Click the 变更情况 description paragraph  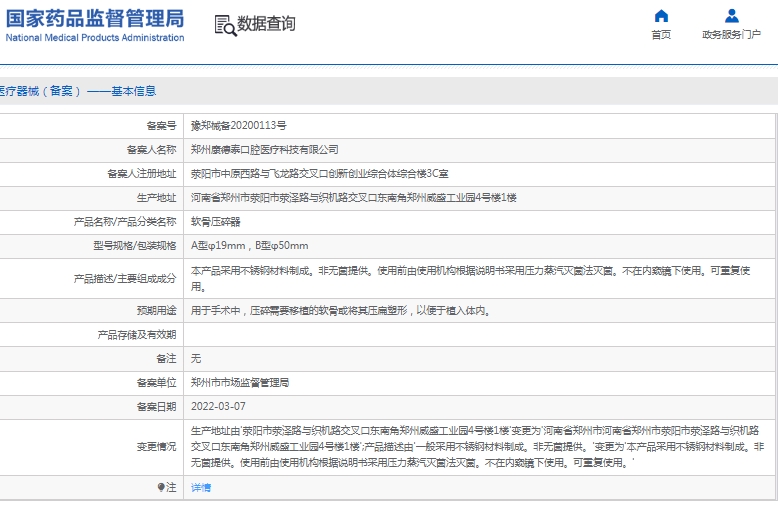click(x=477, y=446)
